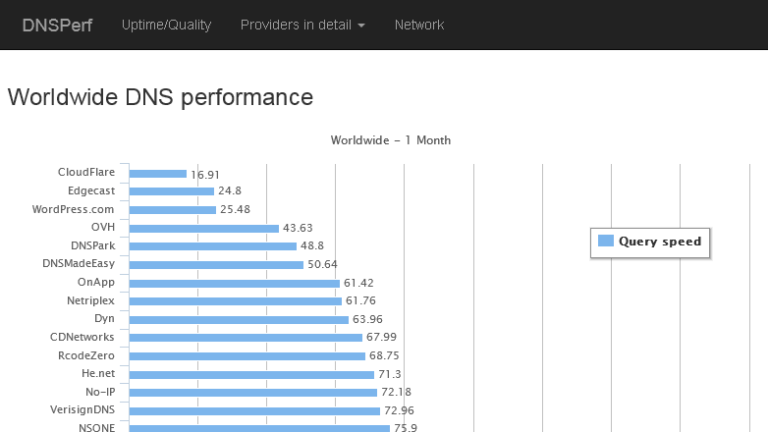Expand the Providers in detail dropdown
The width and height of the screenshot is (768, 432).
coord(302,25)
